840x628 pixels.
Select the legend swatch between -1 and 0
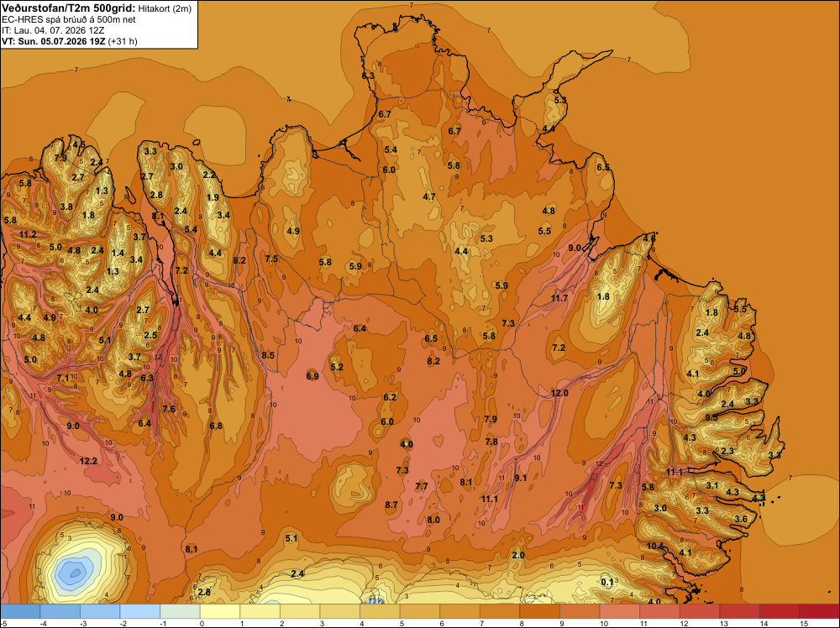[x=180, y=611]
